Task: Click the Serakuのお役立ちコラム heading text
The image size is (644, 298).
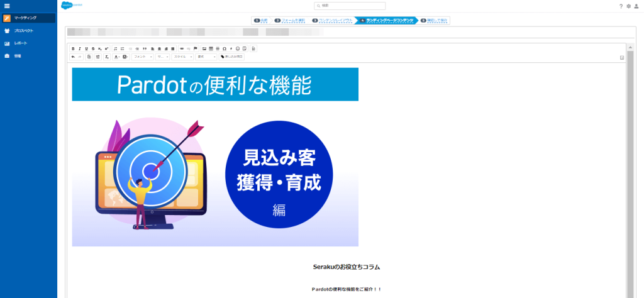Action: 347,267
